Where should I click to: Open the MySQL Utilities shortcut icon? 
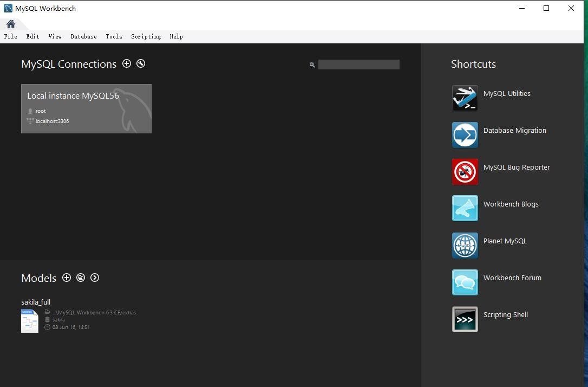coord(465,98)
